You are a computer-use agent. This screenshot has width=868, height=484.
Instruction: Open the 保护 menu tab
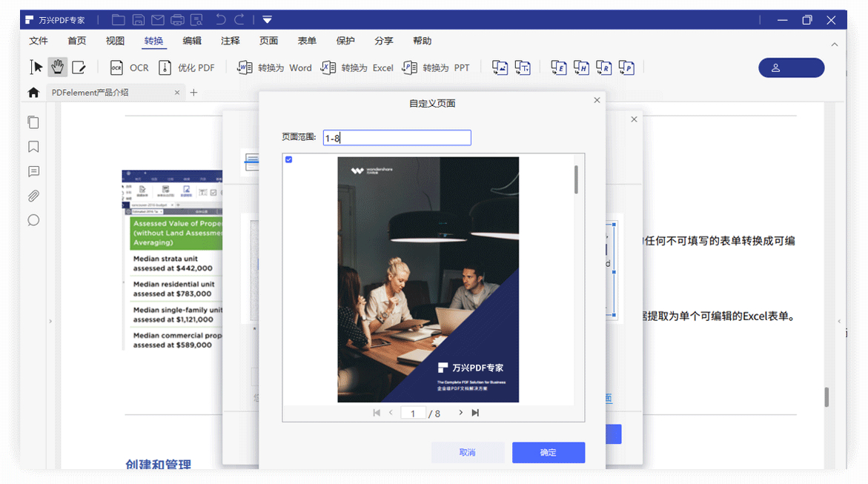(x=345, y=41)
